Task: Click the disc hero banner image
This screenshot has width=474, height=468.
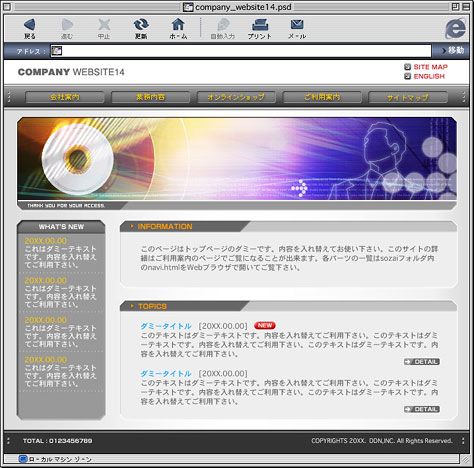Action: click(x=237, y=159)
